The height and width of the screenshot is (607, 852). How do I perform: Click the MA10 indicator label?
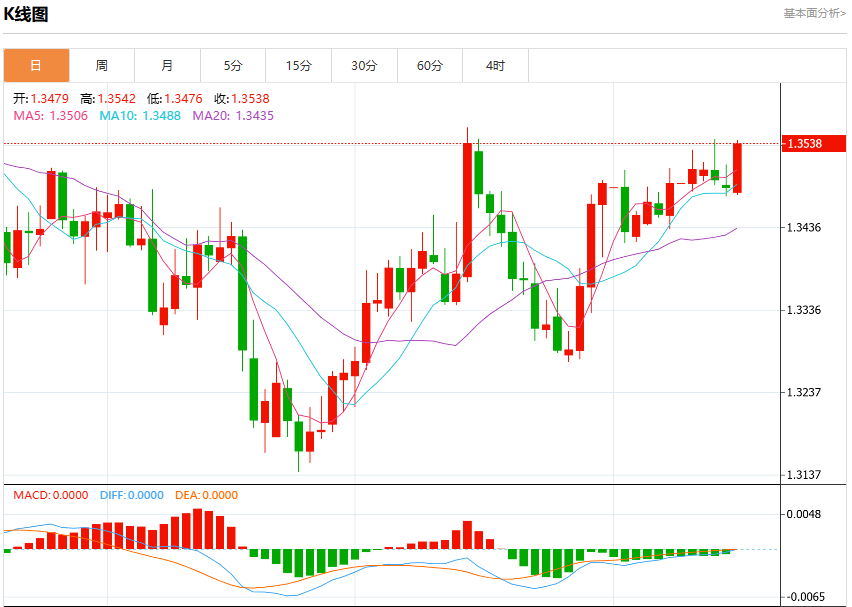pyautogui.click(x=140, y=116)
